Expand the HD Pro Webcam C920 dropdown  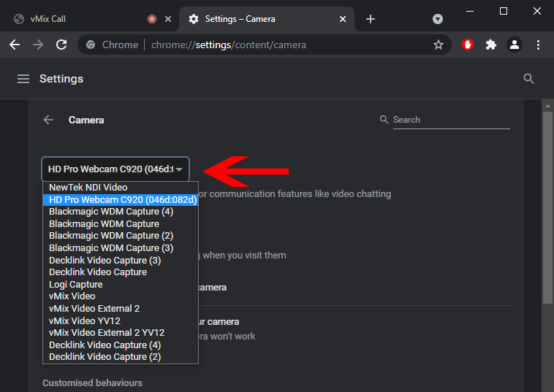click(115, 169)
